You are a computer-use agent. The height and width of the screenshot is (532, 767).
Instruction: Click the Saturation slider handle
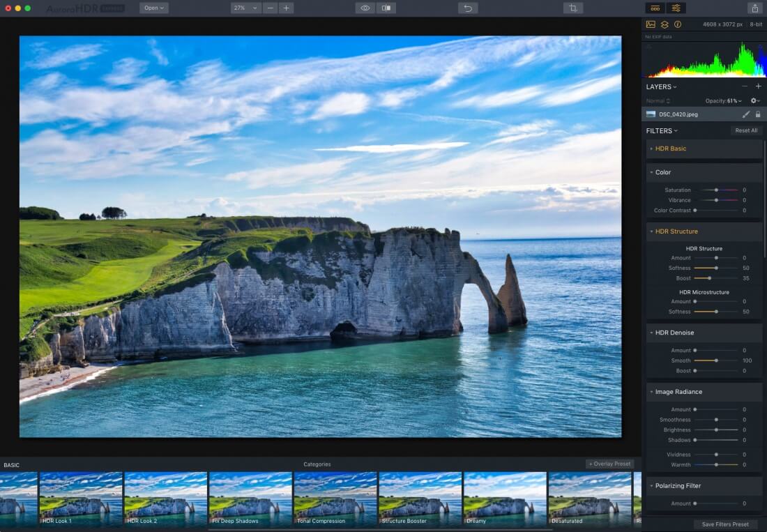pos(716,190)
